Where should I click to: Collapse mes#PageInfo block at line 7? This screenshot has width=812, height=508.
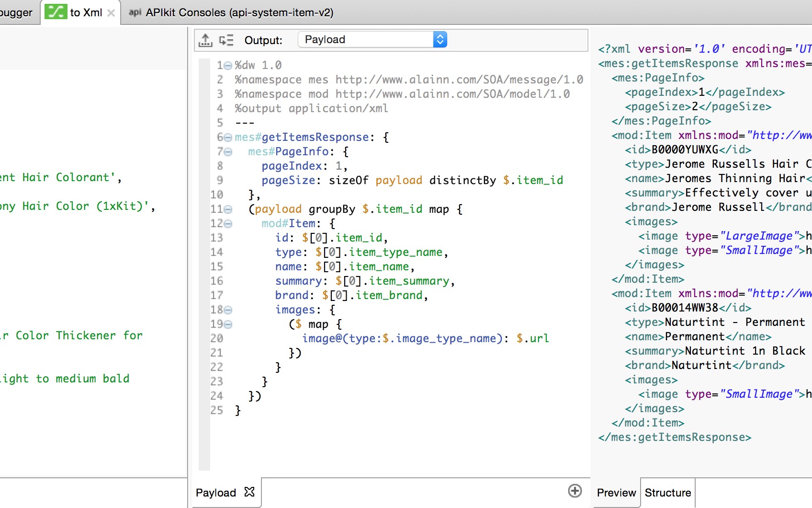tap(228, 152)
